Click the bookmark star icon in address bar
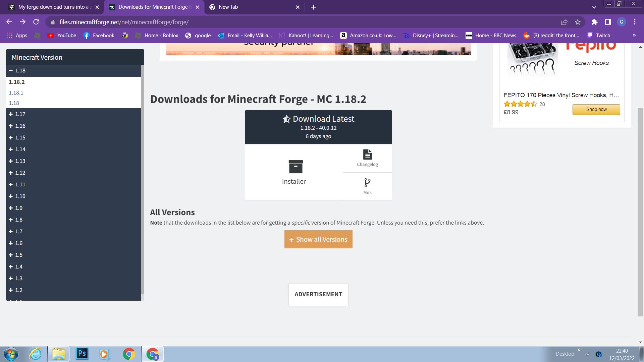644x362 pixels. pos(578,22)
